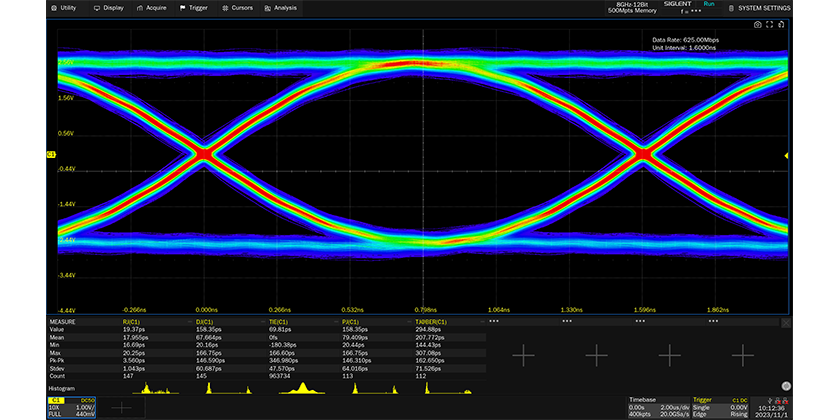The height and width of the screenshot is (420, 840).
Task: Add a channel using plus next to C1
Action: click(122, 407)
